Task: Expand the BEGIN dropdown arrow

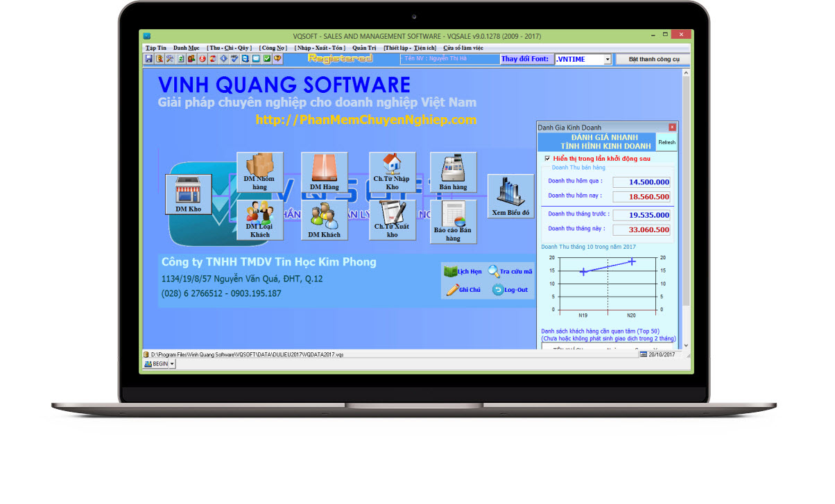Action: point(172,364)
